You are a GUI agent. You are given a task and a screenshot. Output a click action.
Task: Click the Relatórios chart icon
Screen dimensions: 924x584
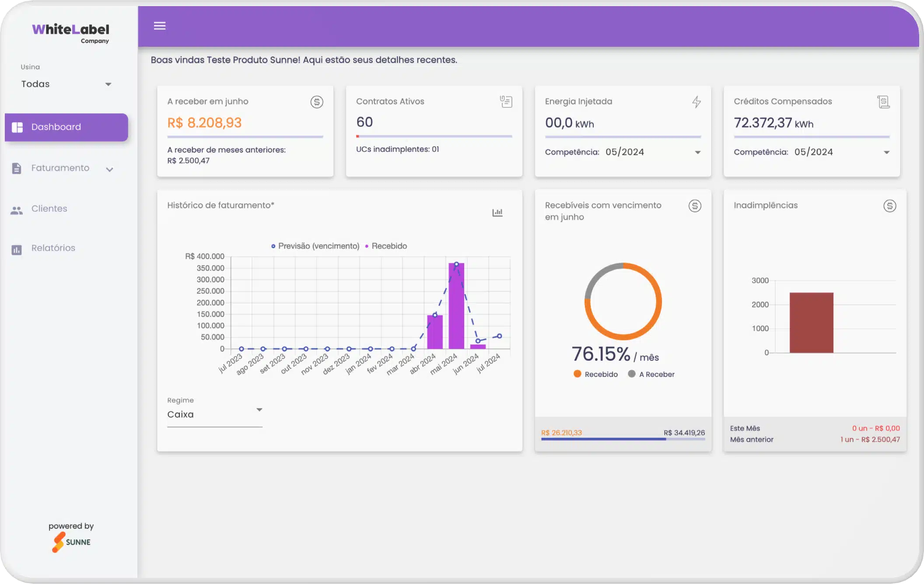(x=17, y=250)
